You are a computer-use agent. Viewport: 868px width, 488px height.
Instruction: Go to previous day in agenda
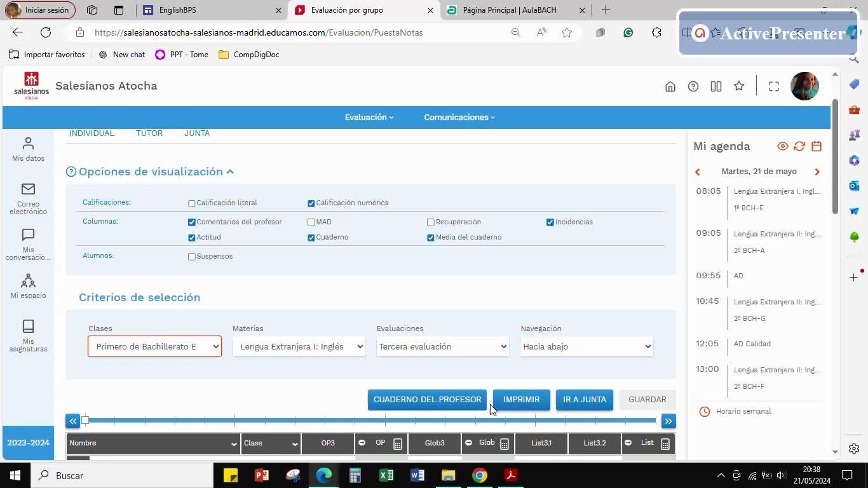click(698, 172)
